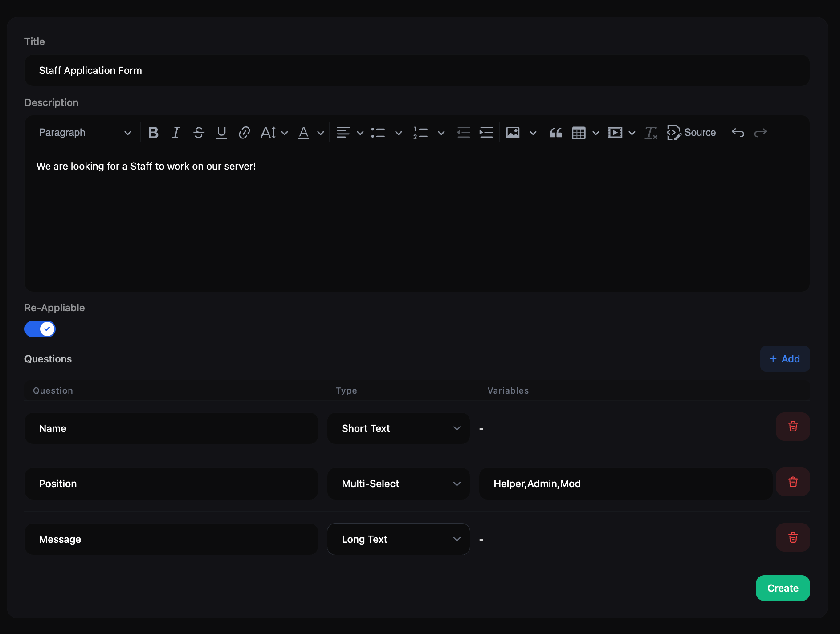Open the Paragraph heading dropdown
This screenshot has height=634, width=840.
[x=85, y=133]
